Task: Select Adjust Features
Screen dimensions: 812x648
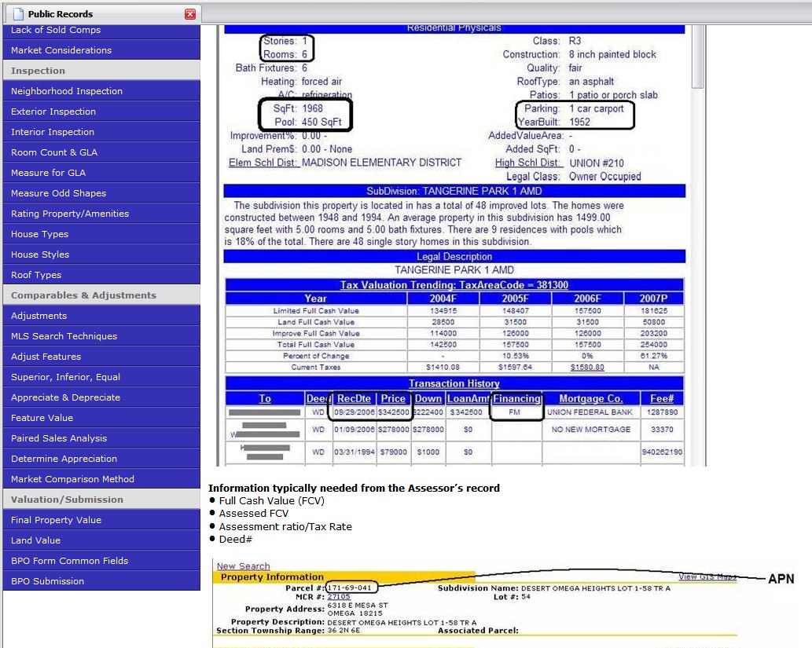Action: click(x=101, y=357)
